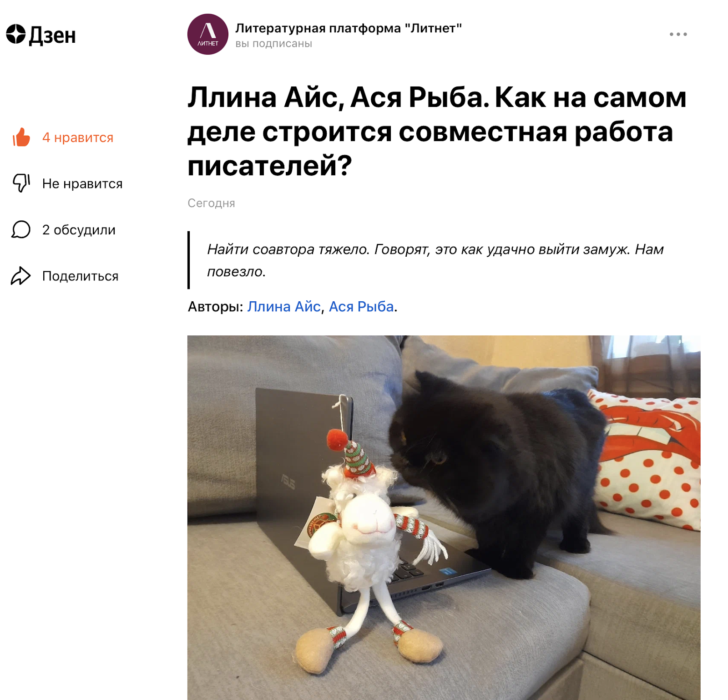
Task: Open the author link 'Ася Рыба'
Action: pyautogui.click(x=361, y=307)
